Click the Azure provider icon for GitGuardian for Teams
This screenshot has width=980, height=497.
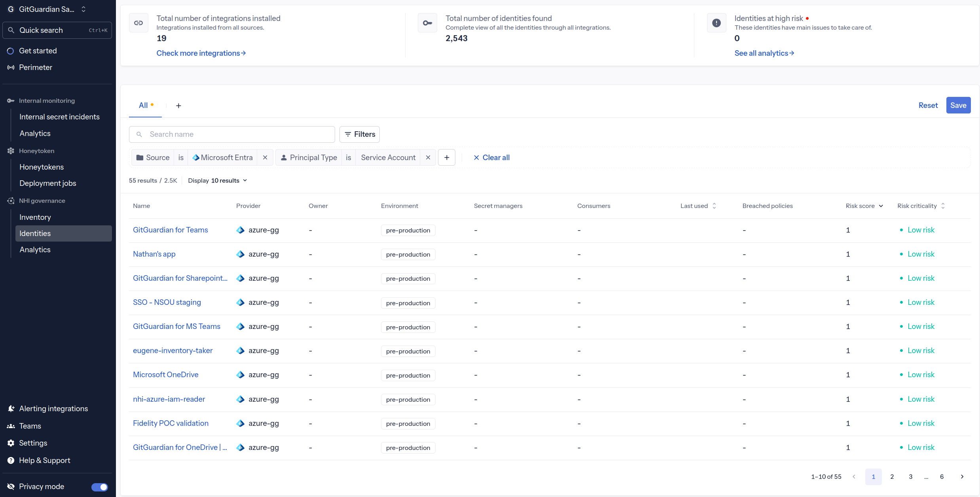240,230
